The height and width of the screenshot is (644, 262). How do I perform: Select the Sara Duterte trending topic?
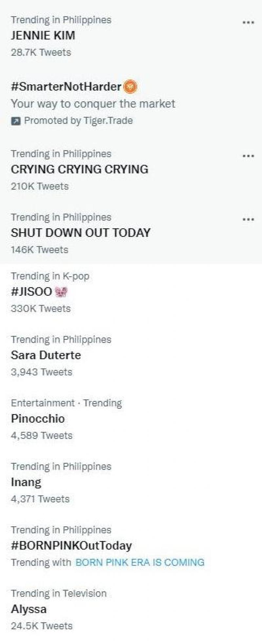point(46,355)
